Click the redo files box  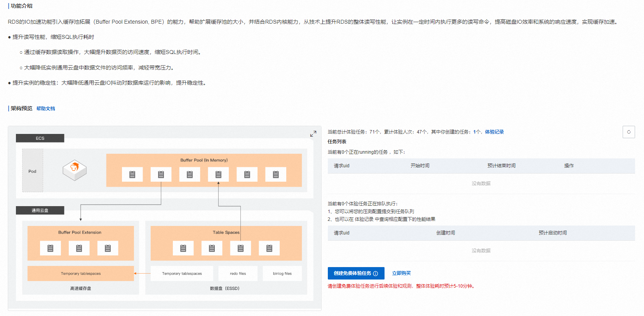coord(238,273)
